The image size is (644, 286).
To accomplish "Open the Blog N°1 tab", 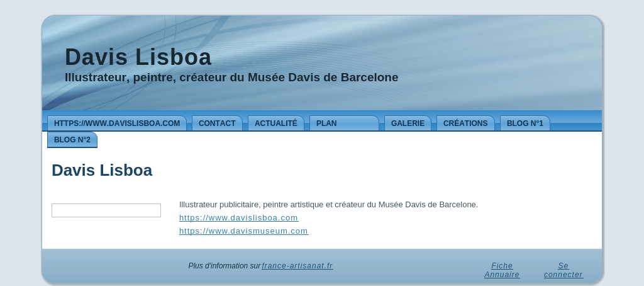I will click(x=525, y=123).
